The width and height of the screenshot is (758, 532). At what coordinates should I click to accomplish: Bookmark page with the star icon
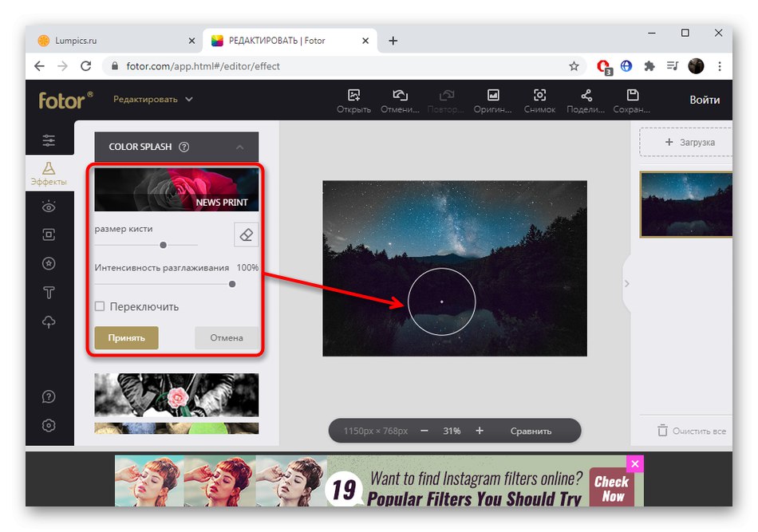[574, 66]
